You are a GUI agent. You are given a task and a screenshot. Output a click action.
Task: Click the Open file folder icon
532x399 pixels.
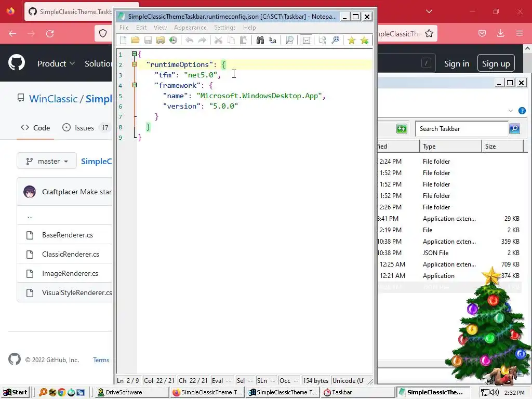click(x=136, y=41)
